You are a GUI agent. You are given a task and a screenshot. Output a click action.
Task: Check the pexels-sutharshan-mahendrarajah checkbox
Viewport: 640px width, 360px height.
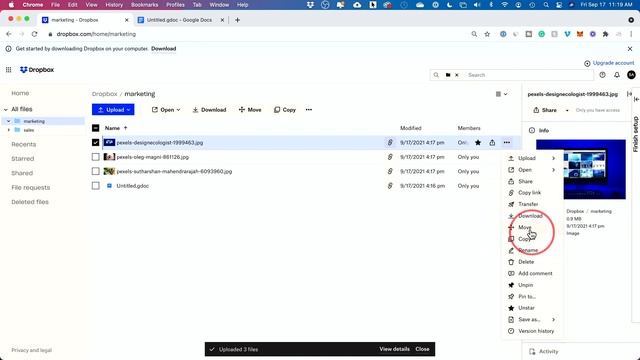pos(96,171)
